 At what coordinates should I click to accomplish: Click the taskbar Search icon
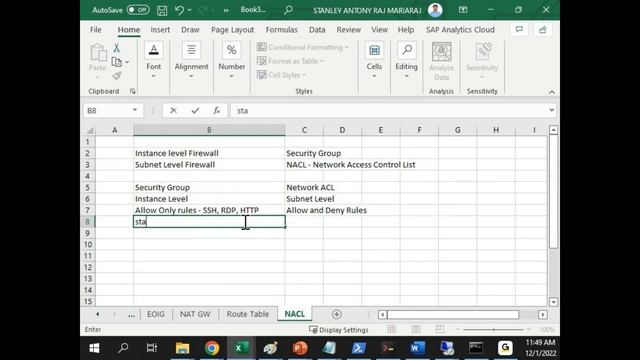[123, 348]
